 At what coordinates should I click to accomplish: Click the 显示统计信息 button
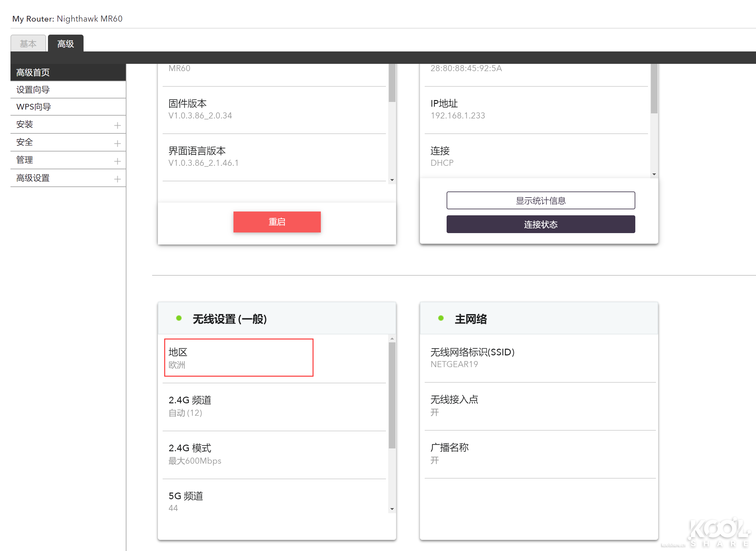point(541,200)
